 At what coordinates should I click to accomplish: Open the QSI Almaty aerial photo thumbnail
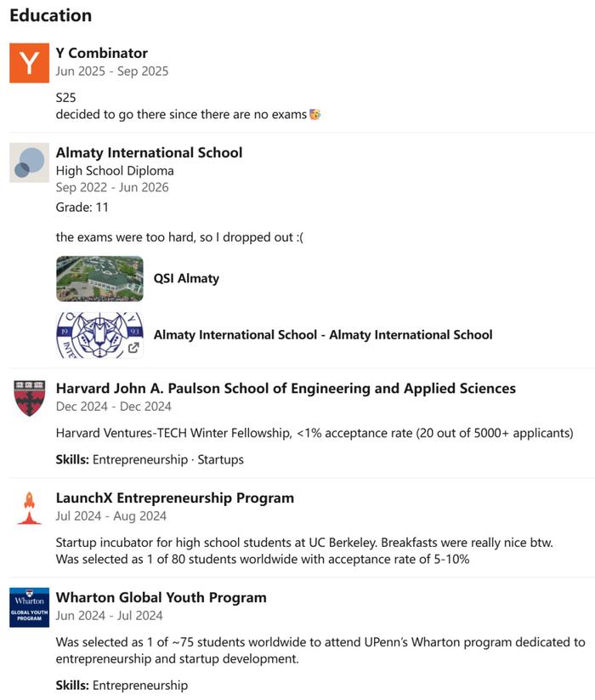[100, 279]
